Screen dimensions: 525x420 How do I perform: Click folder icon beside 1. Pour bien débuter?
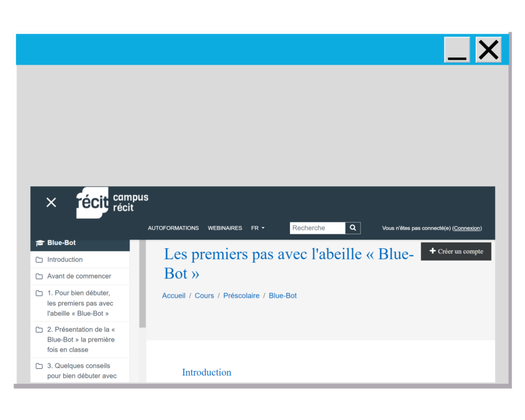pos(39,293)
